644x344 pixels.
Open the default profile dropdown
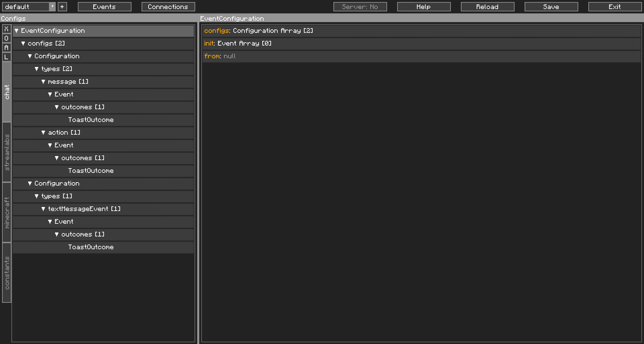(29, 7)
